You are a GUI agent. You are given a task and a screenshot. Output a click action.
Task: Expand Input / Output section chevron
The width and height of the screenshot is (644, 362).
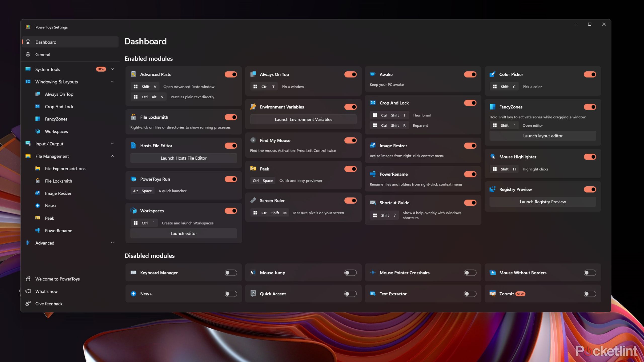click(112, 144)
